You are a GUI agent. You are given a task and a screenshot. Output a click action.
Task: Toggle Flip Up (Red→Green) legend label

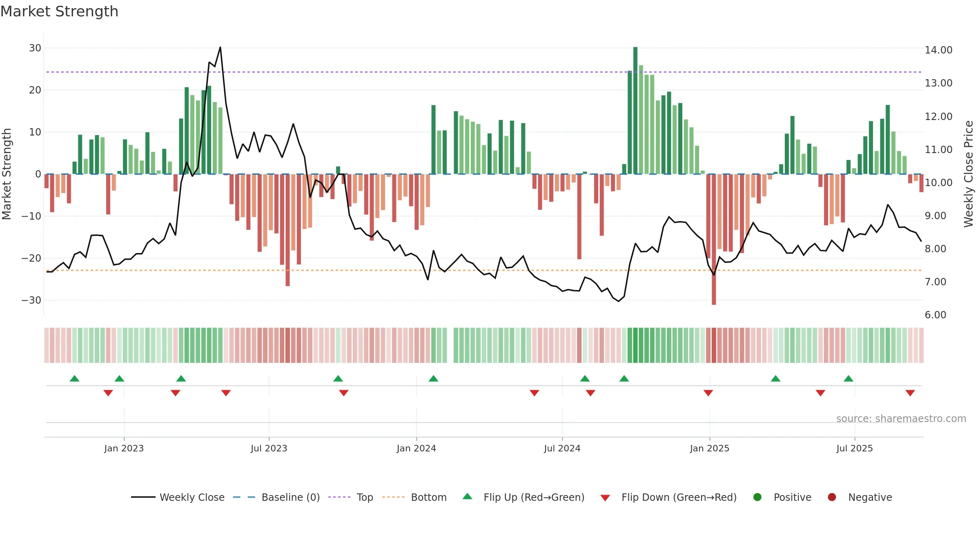(534, 497)
